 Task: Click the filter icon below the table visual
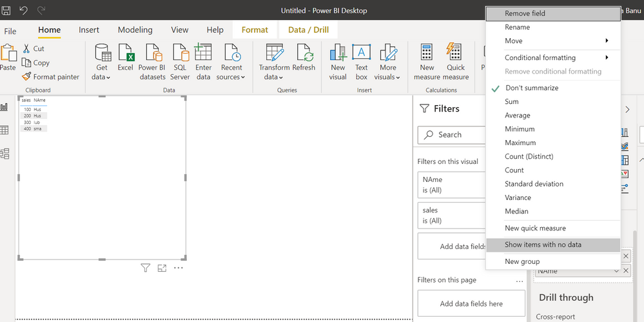pyautogui.click(x=145, y=268)
